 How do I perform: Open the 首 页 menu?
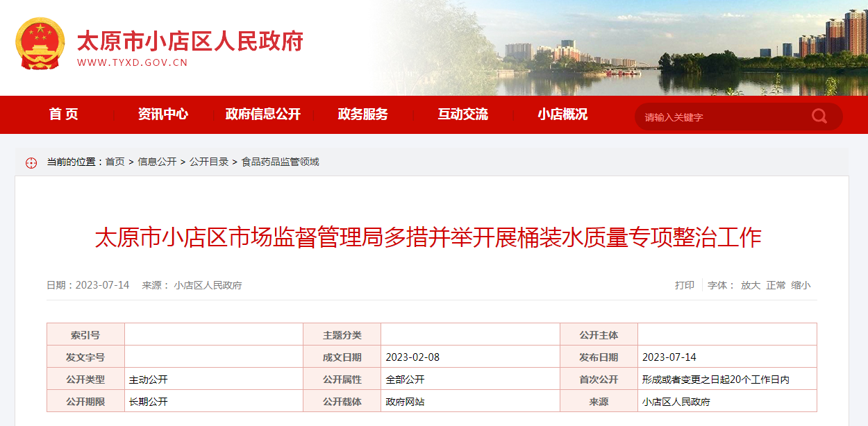[x=64, y=114]
